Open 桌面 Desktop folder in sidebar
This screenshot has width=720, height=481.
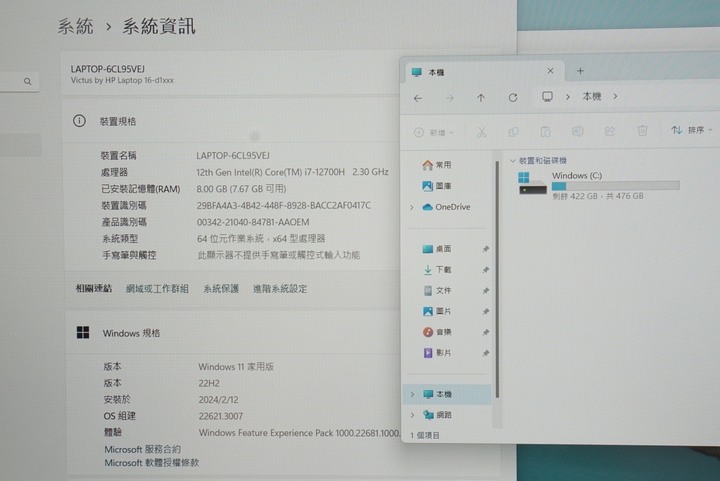tap(437, 249)
